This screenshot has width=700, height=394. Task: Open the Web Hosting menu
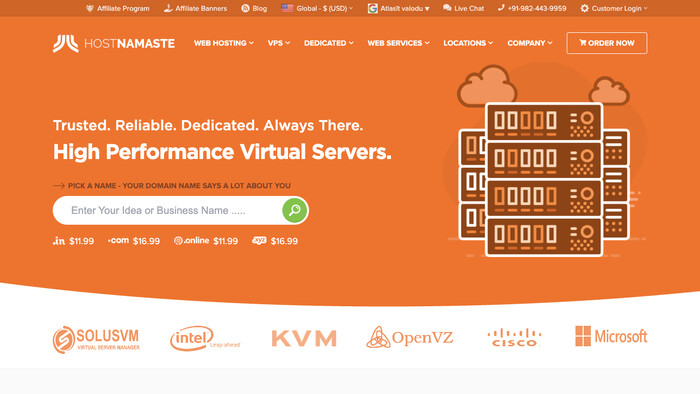pyautogui.click(x=224, y=43)
